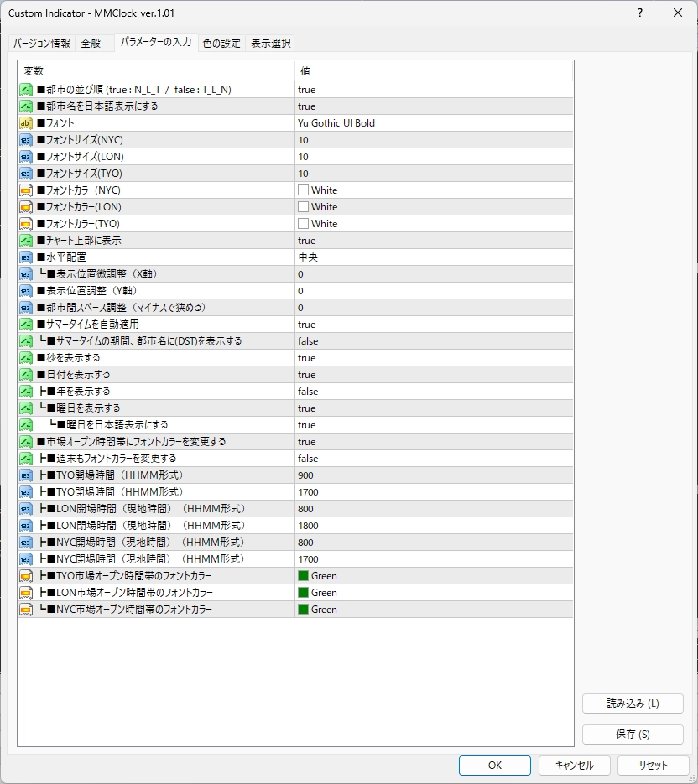Click the integer icon beside フォントサイズ(NYC)
This screenshot has width=698, height=784.
(x=26, y=140)
